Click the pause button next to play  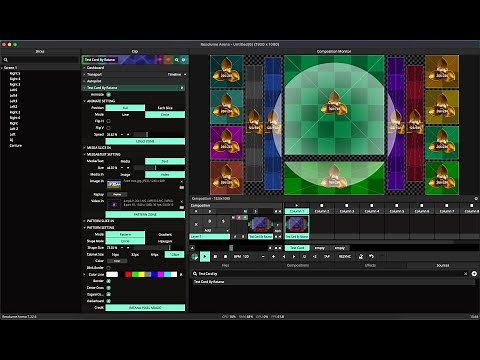(215, 256)
